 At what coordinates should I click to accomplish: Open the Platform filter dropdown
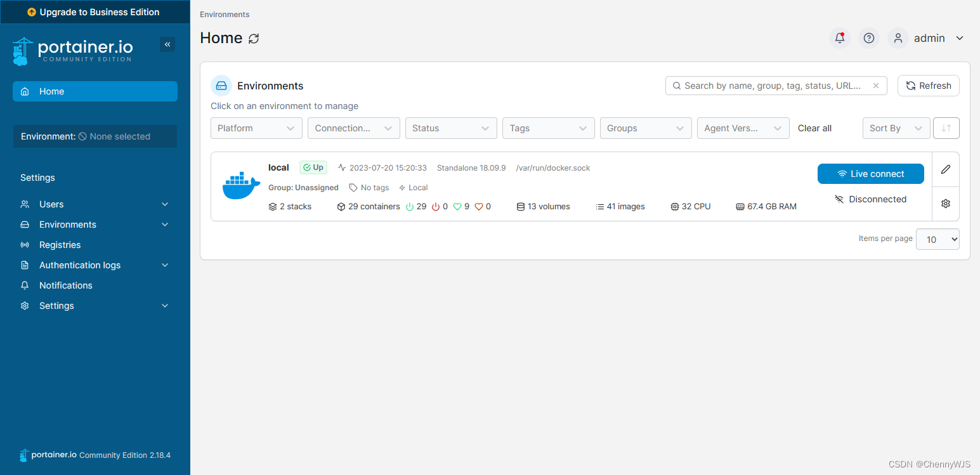[256, 128]
